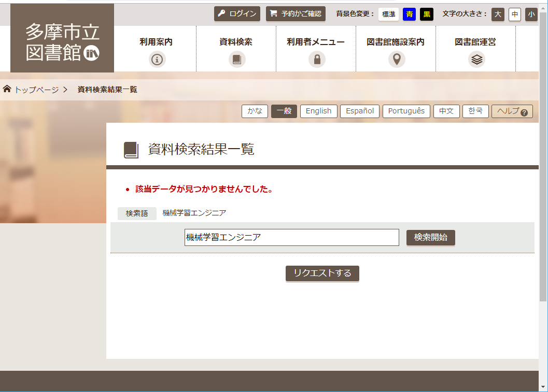
Task: Click the home icon in the breadcrumb
Action: click(7, 88)
